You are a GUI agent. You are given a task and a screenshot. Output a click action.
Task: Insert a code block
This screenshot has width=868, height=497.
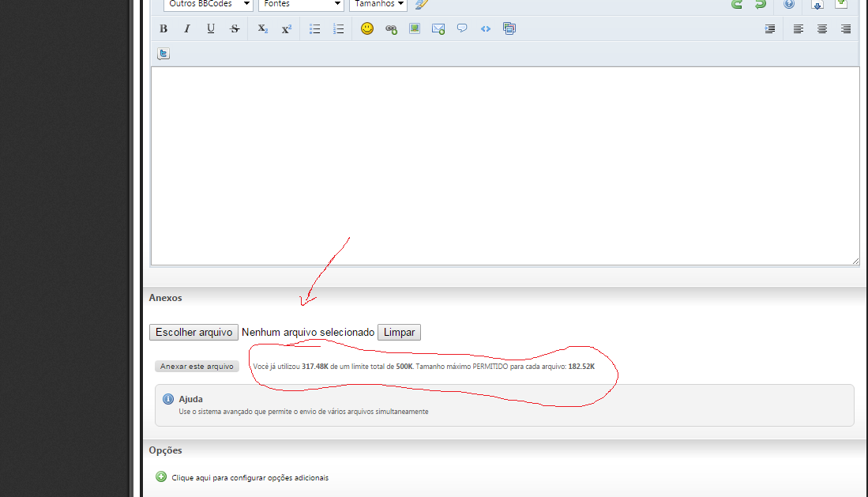(486, 28)
